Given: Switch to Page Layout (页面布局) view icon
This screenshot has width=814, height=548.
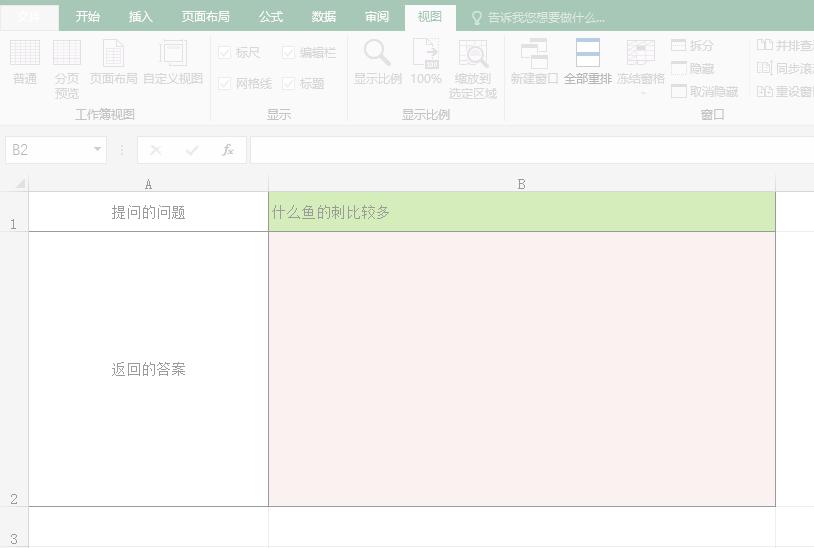Looking at the screenshot, I should [113, 62].
